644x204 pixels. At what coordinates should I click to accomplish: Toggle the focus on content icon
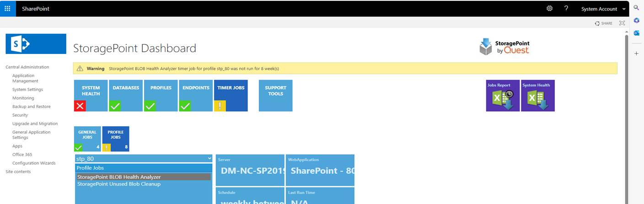pos(622,23)
